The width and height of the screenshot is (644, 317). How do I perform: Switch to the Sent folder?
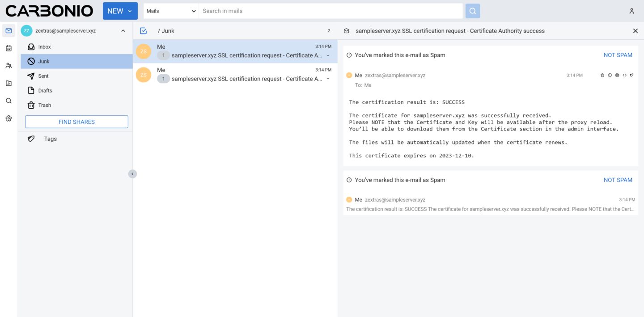pos(44,76)
